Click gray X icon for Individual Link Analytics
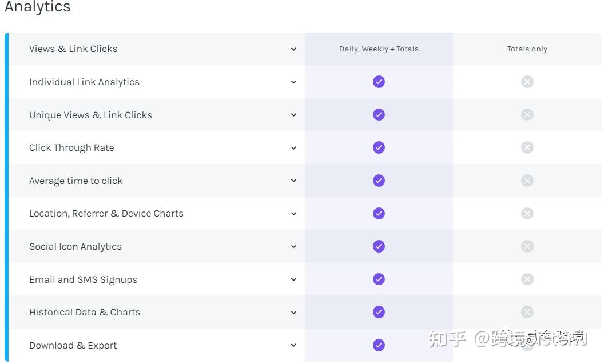This screenshot has width=604, height=364. tap(527, 82)
